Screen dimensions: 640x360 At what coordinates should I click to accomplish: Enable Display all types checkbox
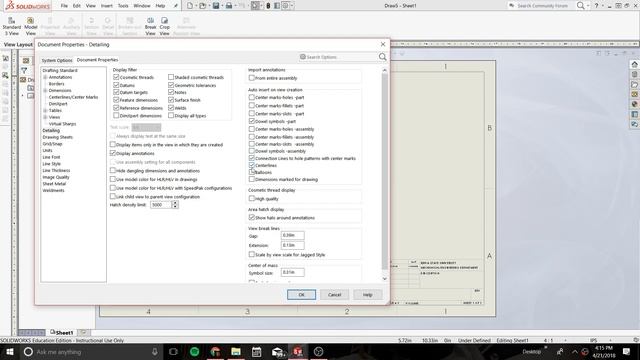(x=171, y=116)
